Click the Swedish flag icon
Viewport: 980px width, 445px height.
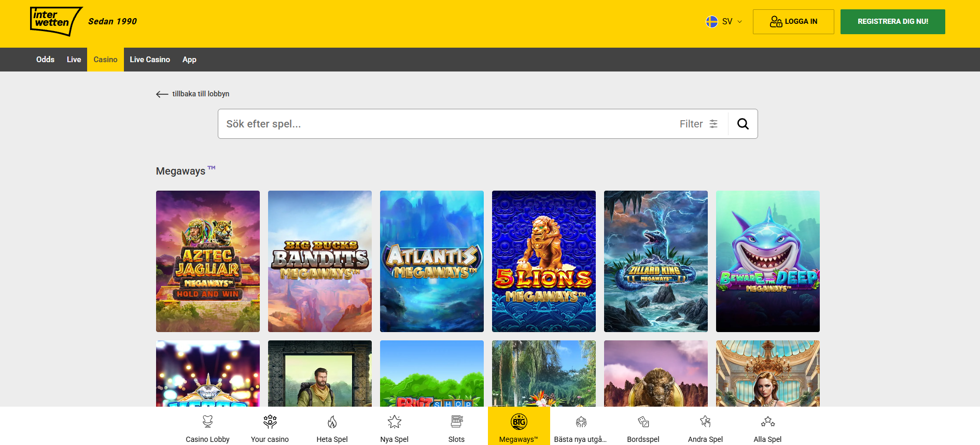click(x=711, y=21)
